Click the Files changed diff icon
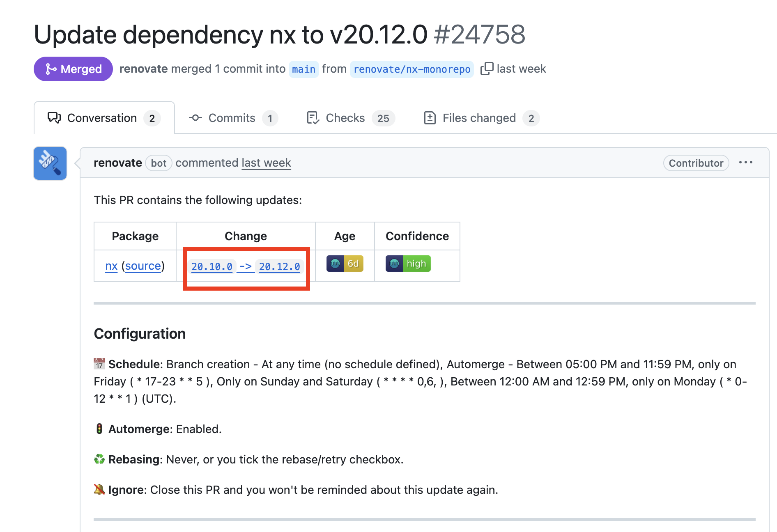This screenshot has height=532, width=777. (430, 118)
